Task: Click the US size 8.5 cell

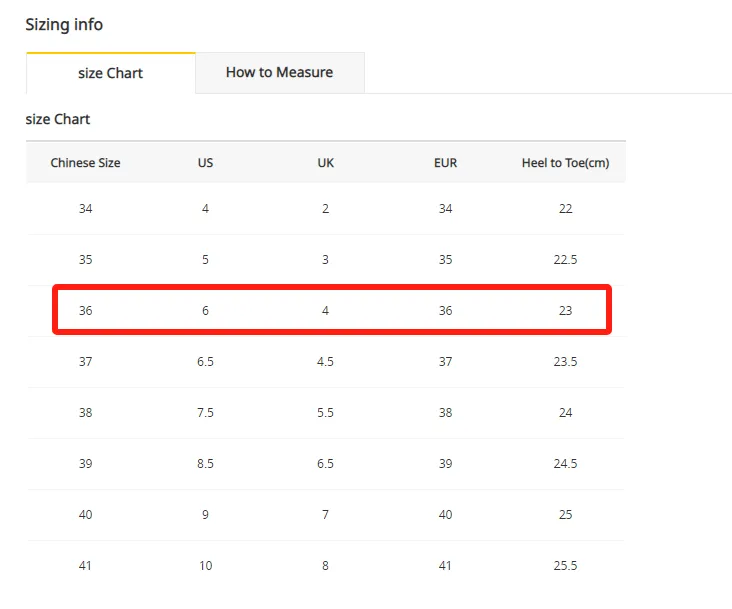Action: tap(205, 463)
